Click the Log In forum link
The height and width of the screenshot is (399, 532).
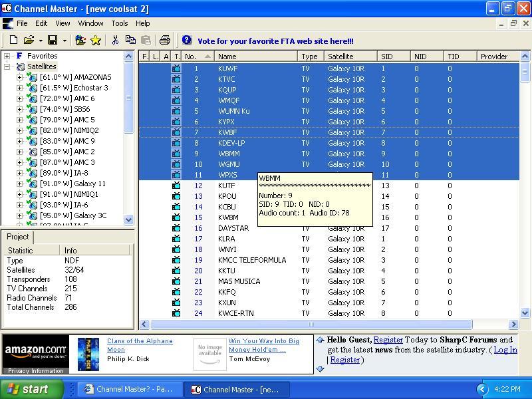click(x=505, y=350)
